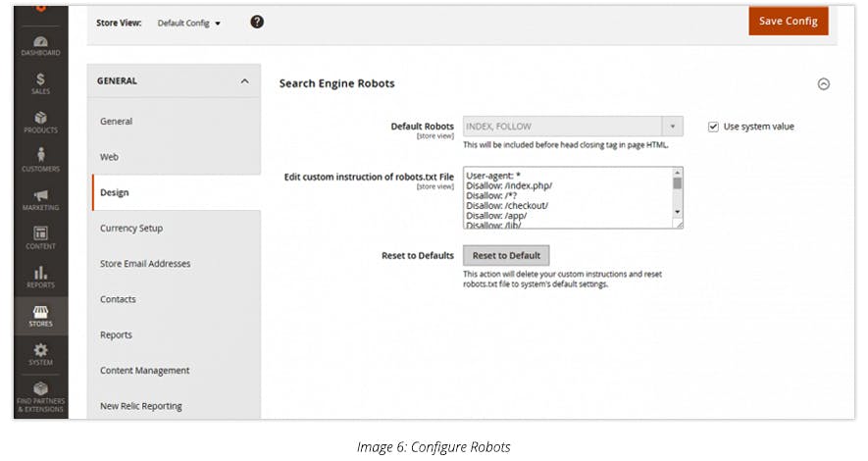
Task: Collapse the GENERAL settings group
Action: click(x=244, y=80)
